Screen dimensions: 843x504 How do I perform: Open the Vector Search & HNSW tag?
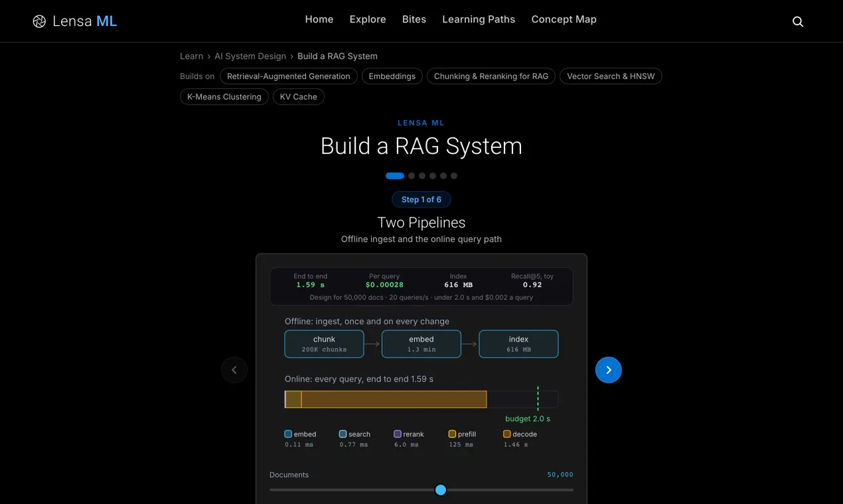point(611,76)
